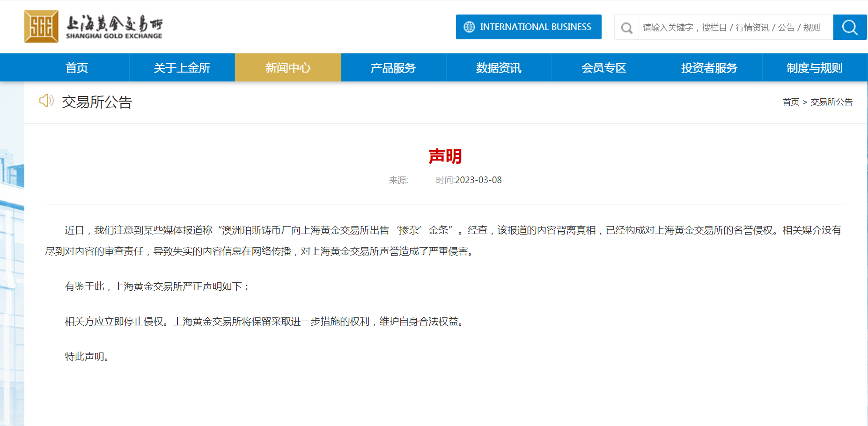Screen dimensions: 868x426
Task: Click the publish date 2023-03-08
Action: point(478,180)
